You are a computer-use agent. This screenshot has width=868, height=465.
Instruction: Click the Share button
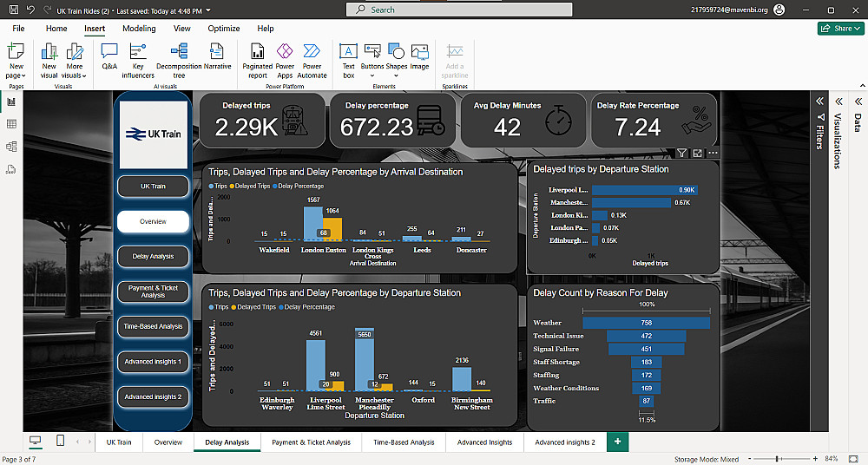[x=840, y=29]
